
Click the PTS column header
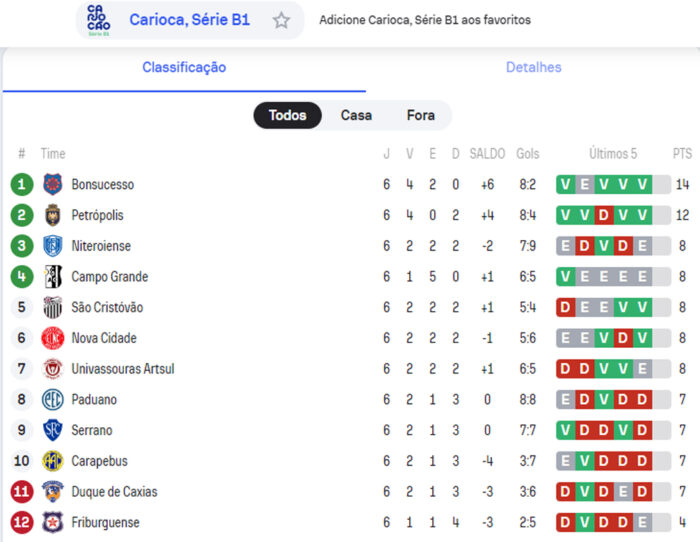coord(682,153)
